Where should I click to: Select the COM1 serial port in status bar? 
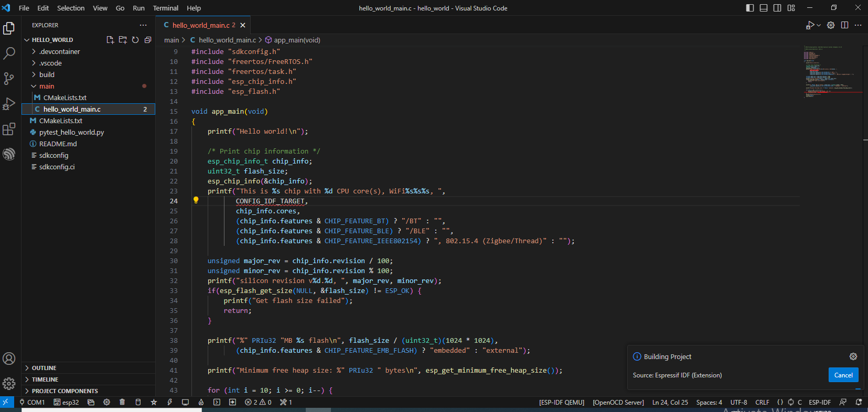(32, 402)
